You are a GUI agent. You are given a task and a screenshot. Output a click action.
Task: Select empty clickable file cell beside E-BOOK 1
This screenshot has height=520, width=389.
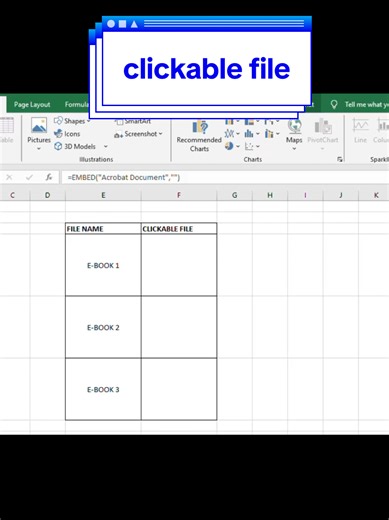click(x=179, y=265)
